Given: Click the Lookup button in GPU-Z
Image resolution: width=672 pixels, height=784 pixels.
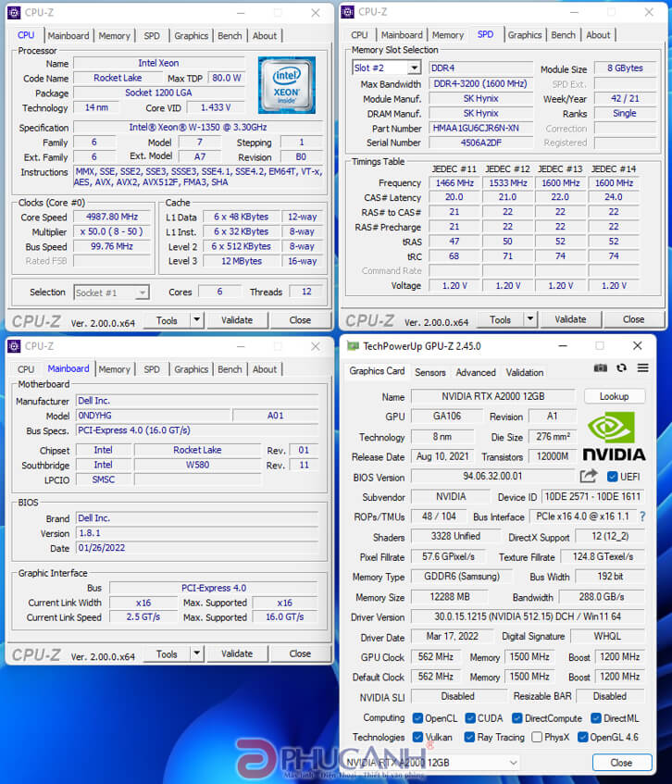Looking at the screenshot, I should pos(614,396).
